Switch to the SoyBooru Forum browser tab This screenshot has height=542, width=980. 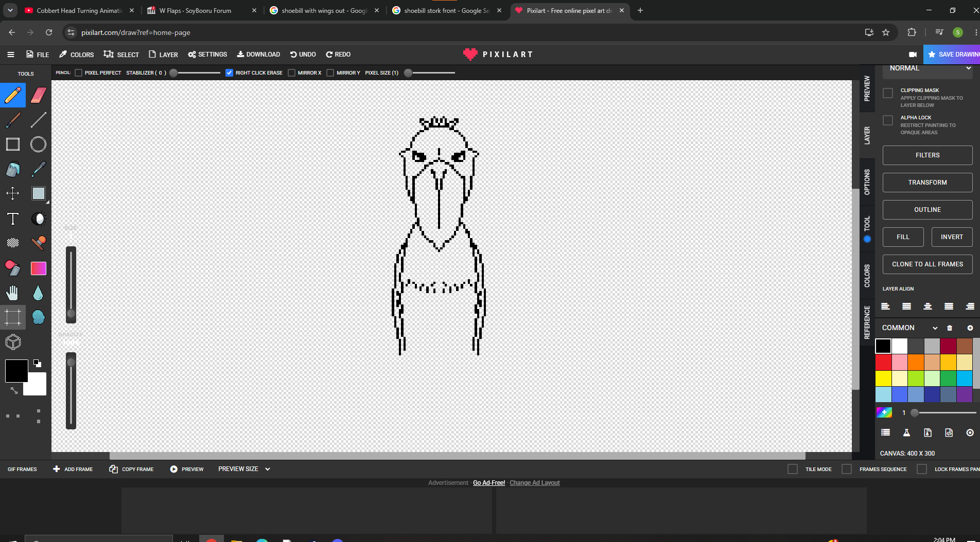[x=201, y=10]
